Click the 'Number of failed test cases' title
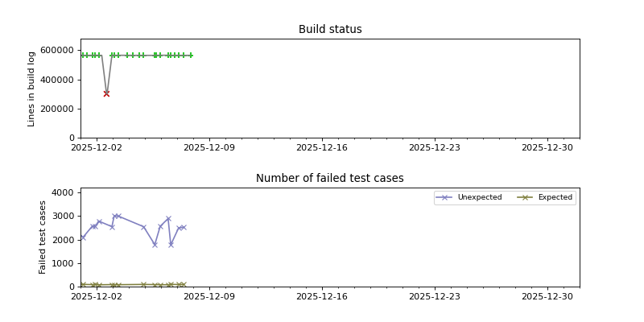This screenshot has height=322, width=644. pyautogui.click(x=330, y=179)
